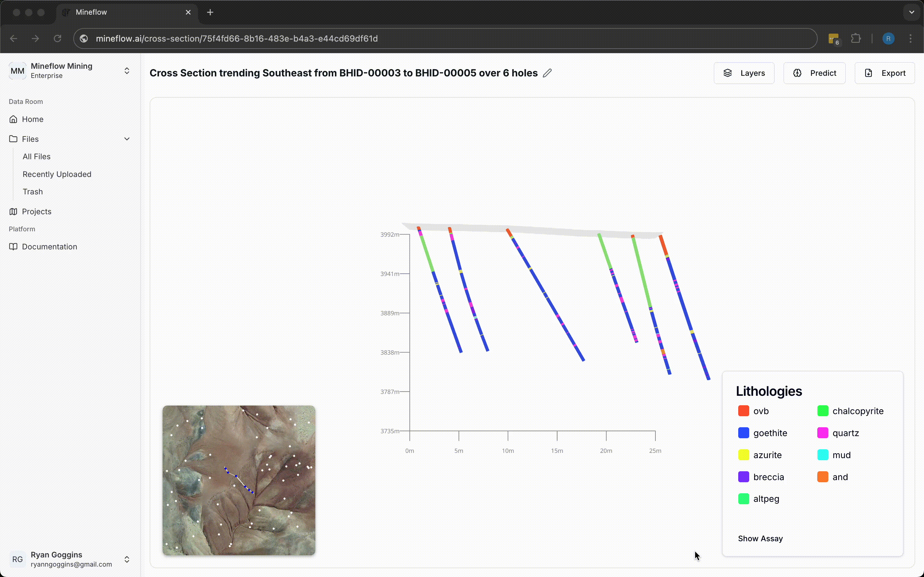Open the Recently Uploaded files
Screen dimensions: 924x577
pos(57,174)
